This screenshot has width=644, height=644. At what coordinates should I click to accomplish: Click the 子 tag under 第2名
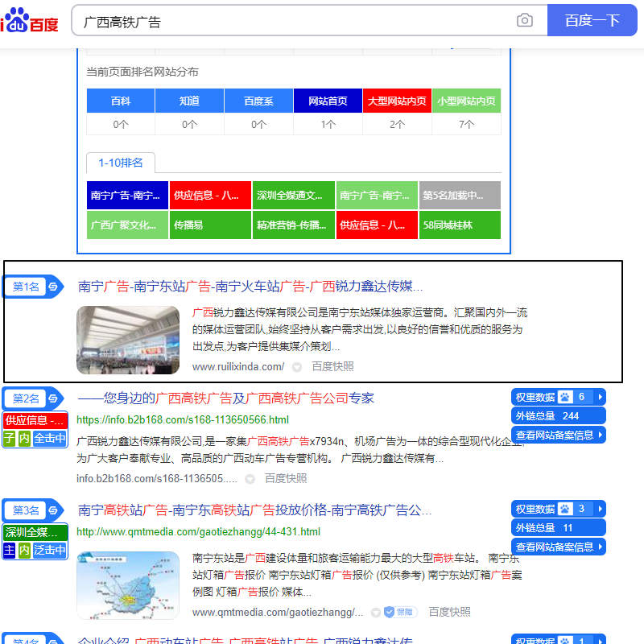point(9,438)
